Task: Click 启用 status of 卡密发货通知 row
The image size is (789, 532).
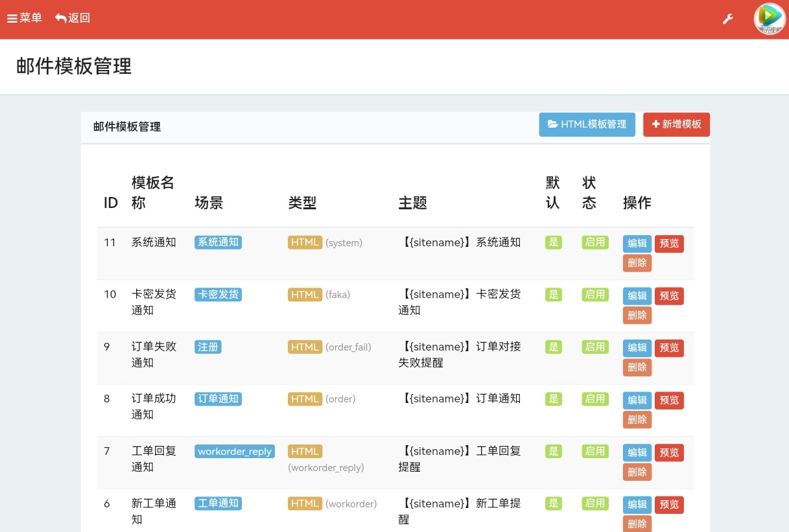Action: pyautogui.click(x=595, y=294)
